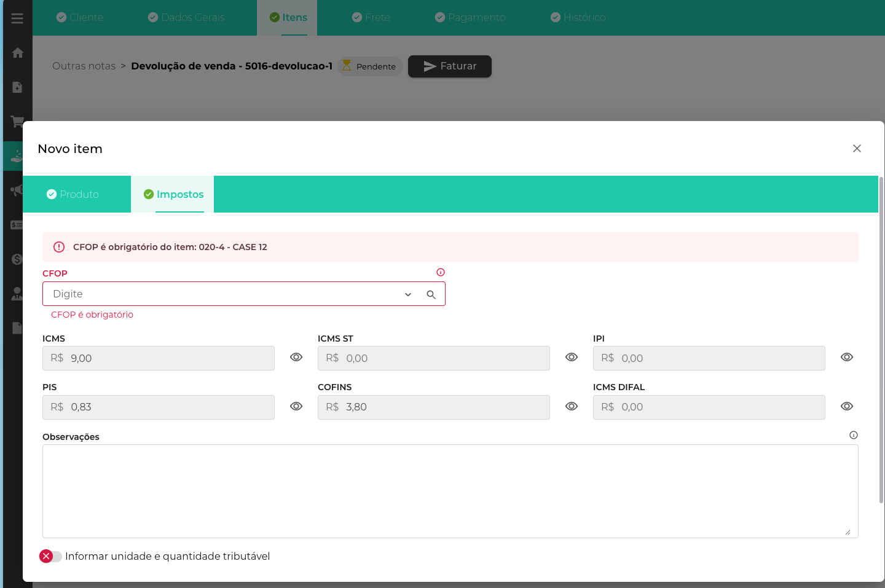Show ICMS details with the eye icon
885x588 pixels.
[296, 358]
